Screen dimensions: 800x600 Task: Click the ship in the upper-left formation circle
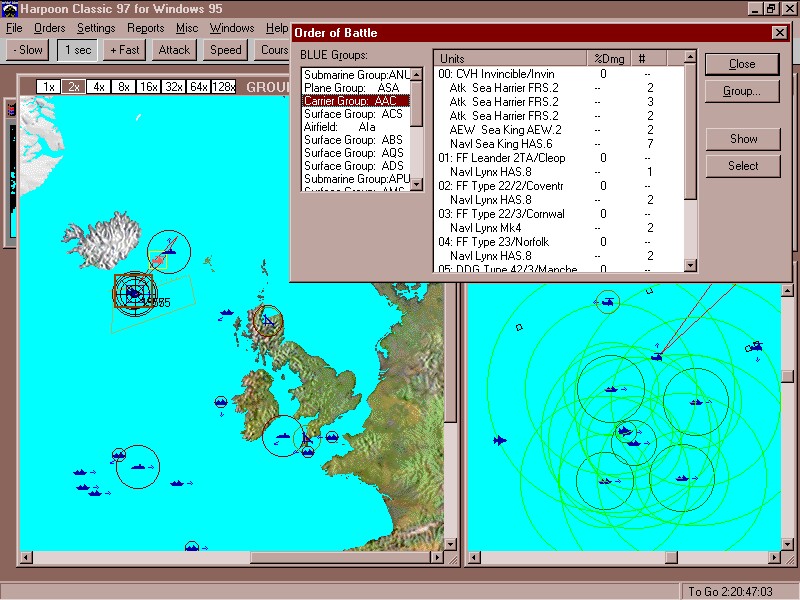(611, 389)
